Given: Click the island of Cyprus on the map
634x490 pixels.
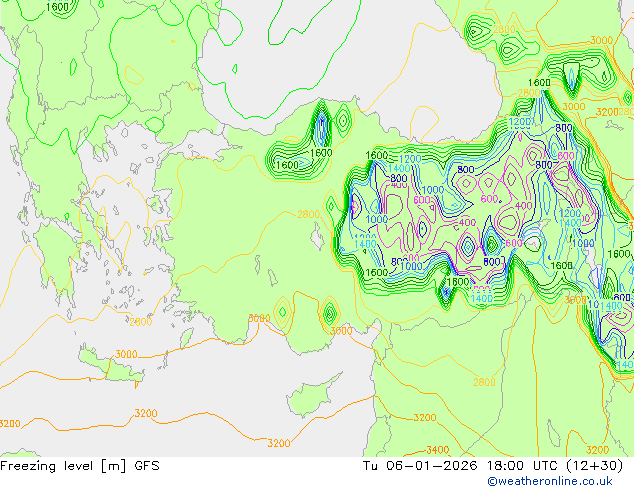Looking at the screenshot, I should tap(314, 395).
